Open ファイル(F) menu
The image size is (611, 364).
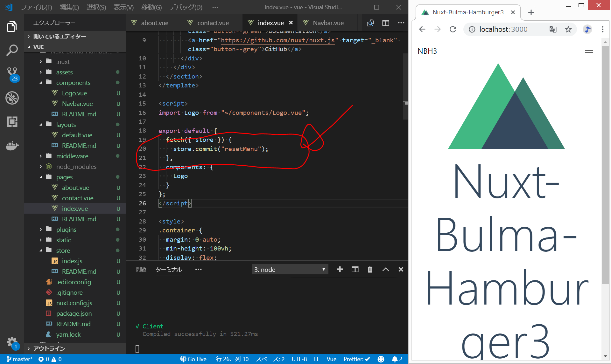(x=36, y=7)
